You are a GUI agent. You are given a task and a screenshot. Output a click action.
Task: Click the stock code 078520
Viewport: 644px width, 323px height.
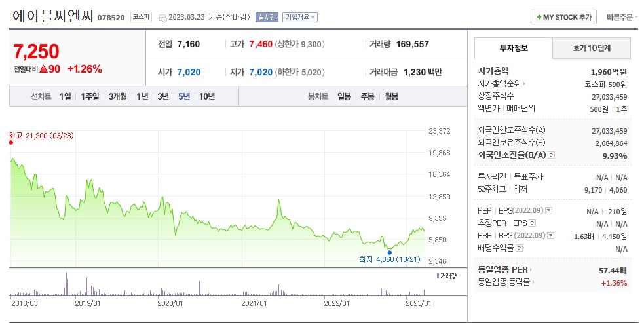[111, 18]
